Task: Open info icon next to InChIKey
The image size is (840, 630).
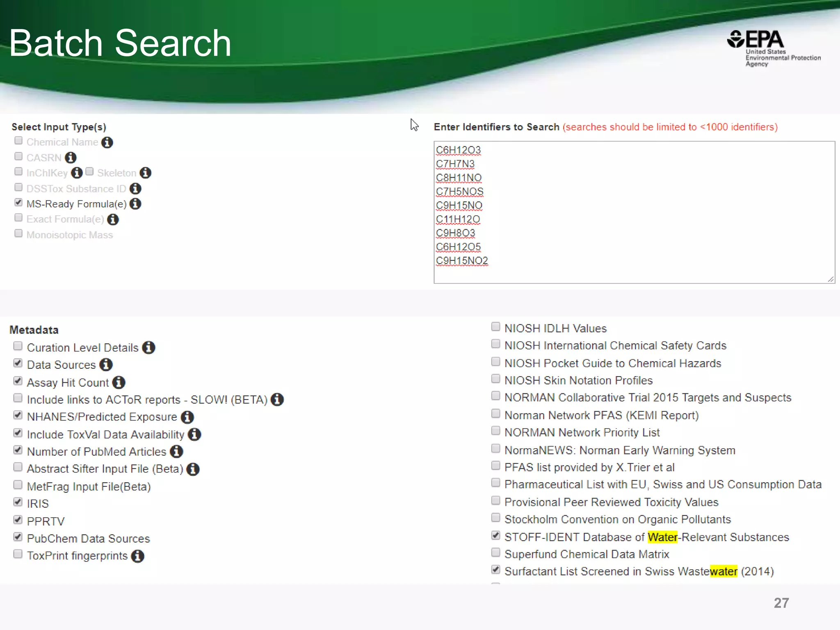Action: [77, 173]
